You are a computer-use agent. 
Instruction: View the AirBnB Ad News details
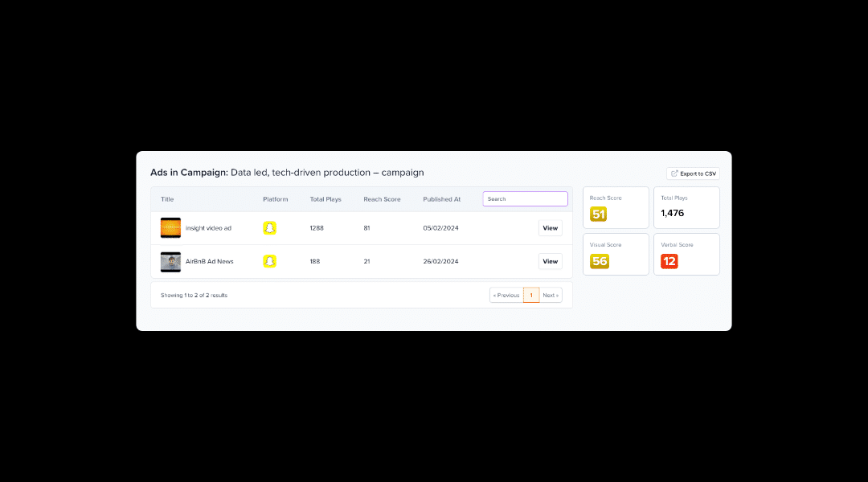tap(550, 261)
